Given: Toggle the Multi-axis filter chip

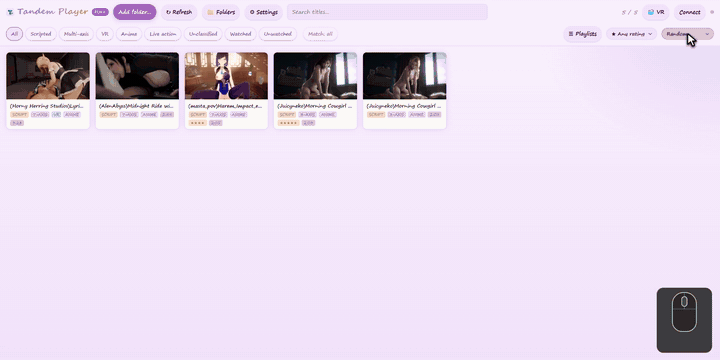Looking at the screenshot, I should click(76, 34).
